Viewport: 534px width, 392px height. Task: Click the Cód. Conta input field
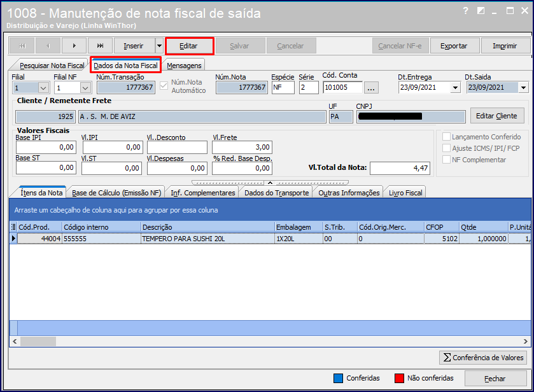pyautogui.click(x=342, y=88)
